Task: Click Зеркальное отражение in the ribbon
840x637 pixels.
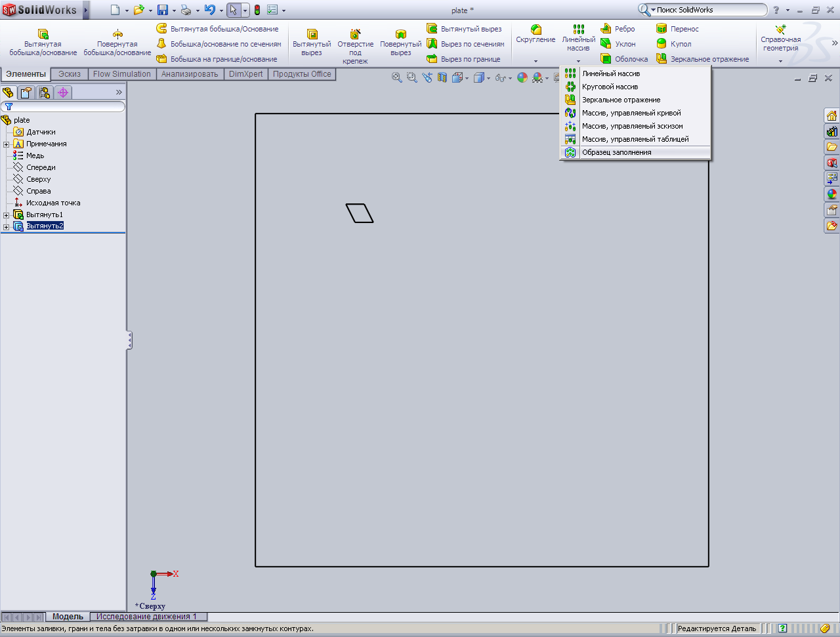Action: click(703, 59)
